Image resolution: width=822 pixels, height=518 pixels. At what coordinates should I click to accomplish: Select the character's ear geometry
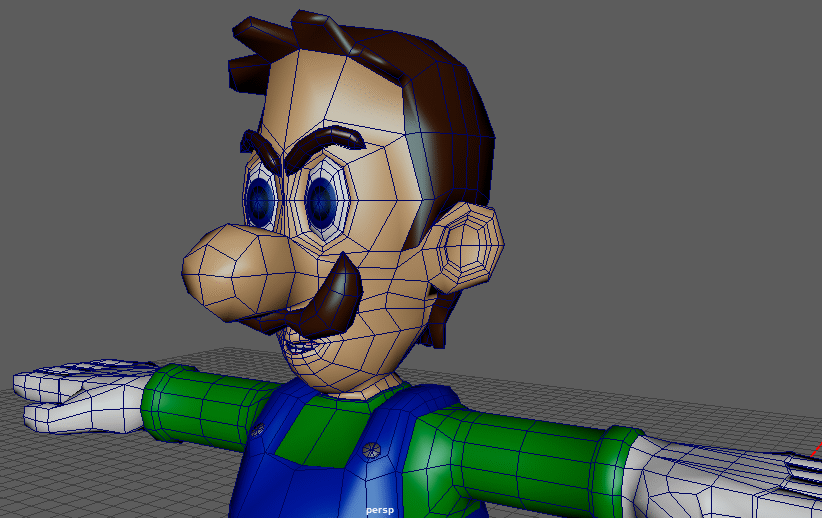point(467,245)
